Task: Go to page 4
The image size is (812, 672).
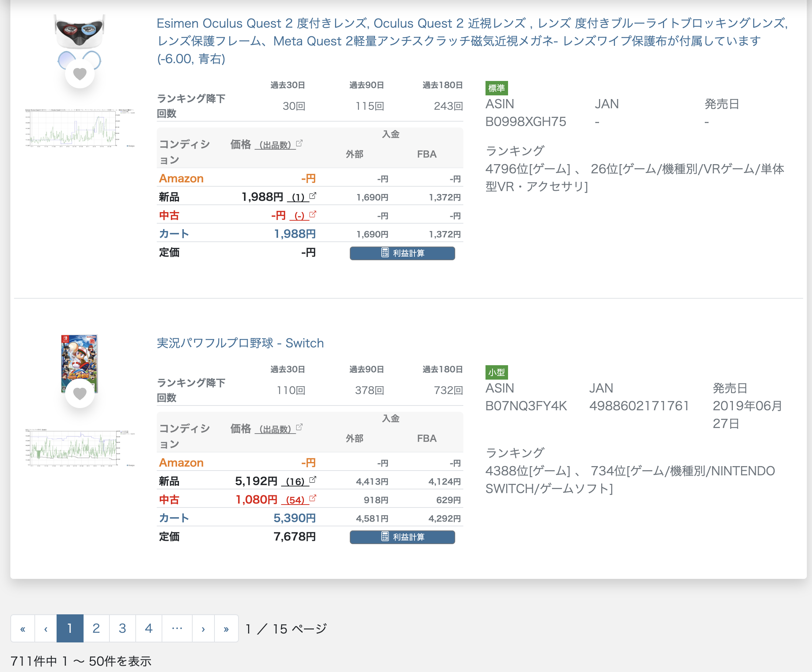Action: (149, 629)
